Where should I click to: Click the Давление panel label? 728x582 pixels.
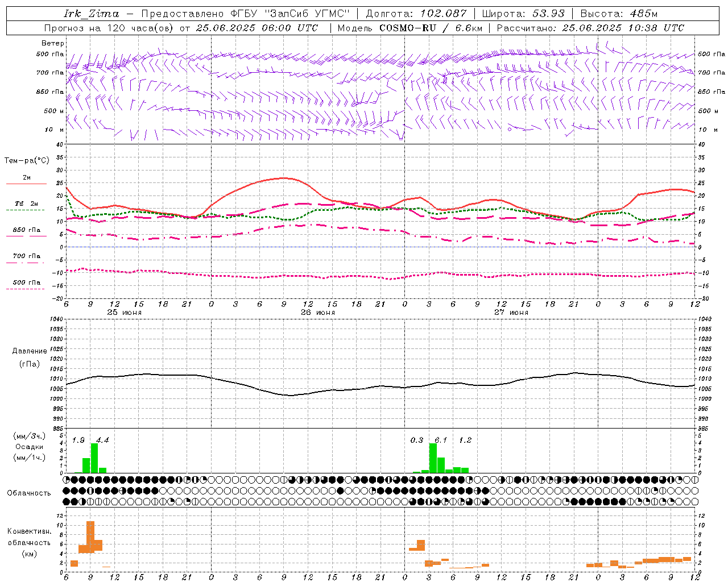pyautogui.click(x=30, y=351)
